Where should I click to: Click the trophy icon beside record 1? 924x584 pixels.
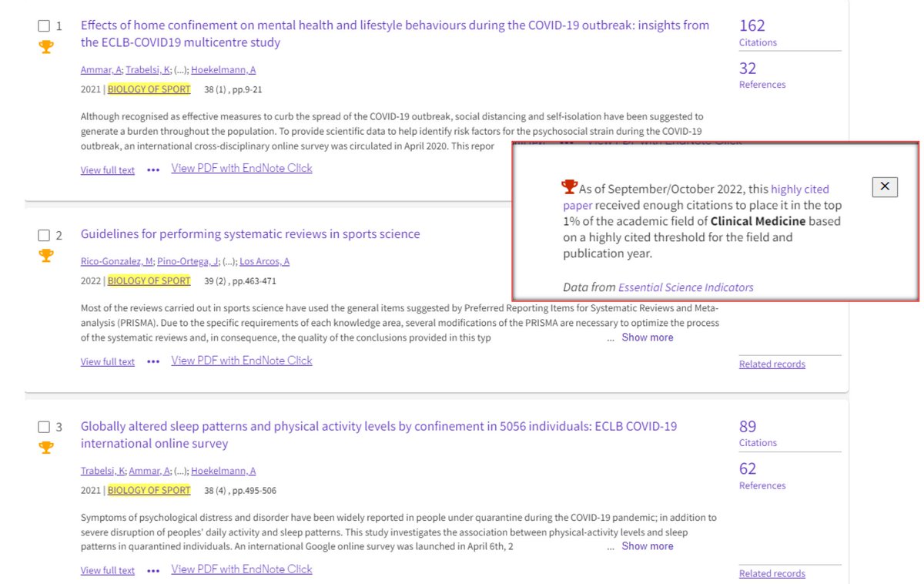45,47
